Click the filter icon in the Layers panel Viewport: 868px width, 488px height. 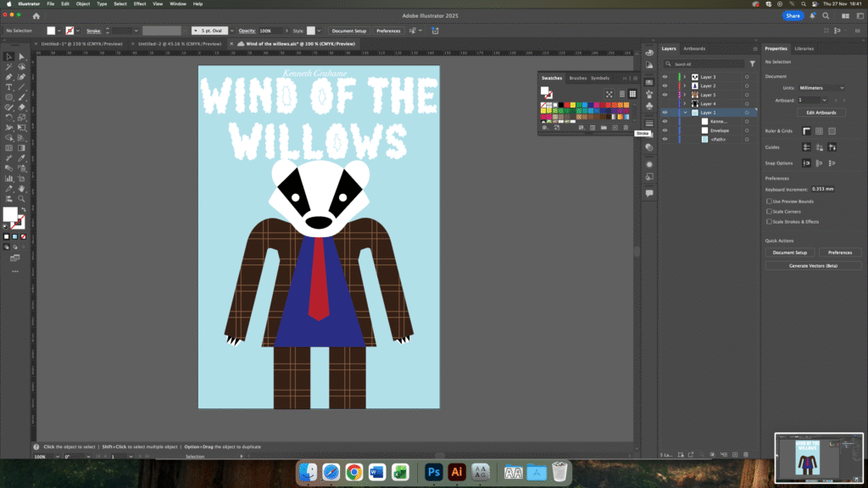pos(752,64)
